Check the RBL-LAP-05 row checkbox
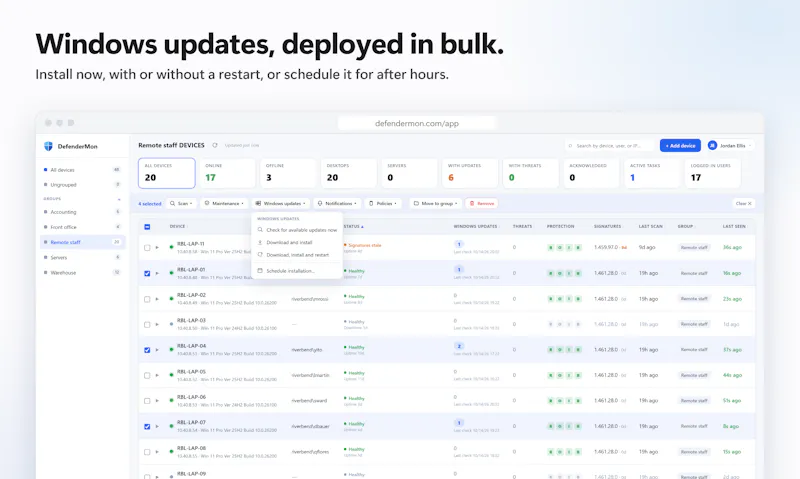This screenshot has height=479, width=800. click(x=147, y=375)
